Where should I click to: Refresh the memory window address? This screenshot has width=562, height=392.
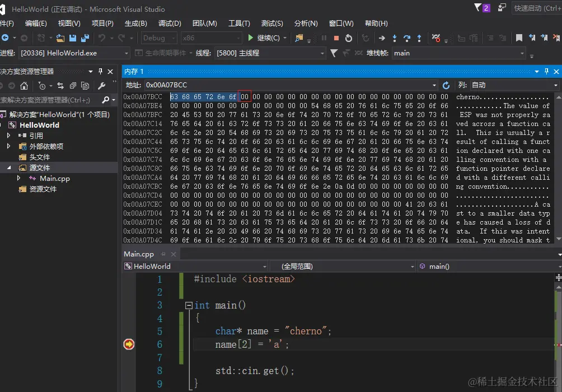click(x=446, y=85)
